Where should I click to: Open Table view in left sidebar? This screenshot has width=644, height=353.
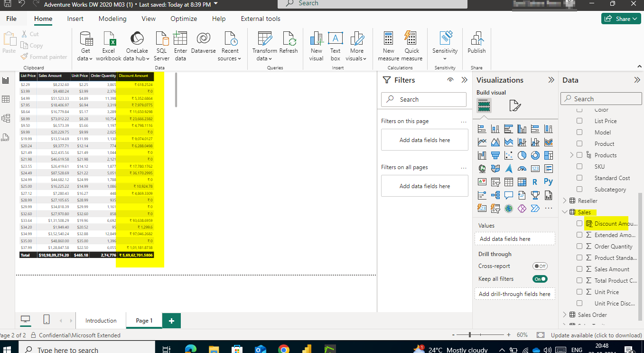[6, 99]
